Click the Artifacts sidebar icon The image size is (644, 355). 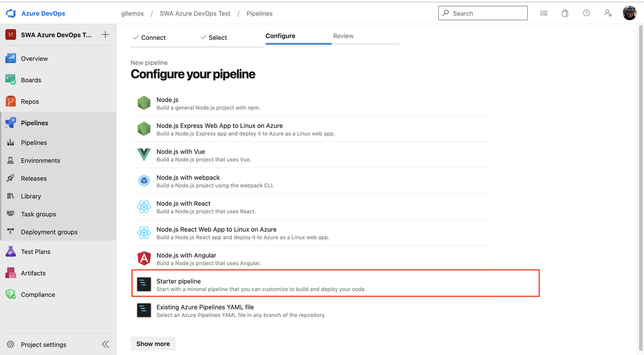click(x=11, y=273)
